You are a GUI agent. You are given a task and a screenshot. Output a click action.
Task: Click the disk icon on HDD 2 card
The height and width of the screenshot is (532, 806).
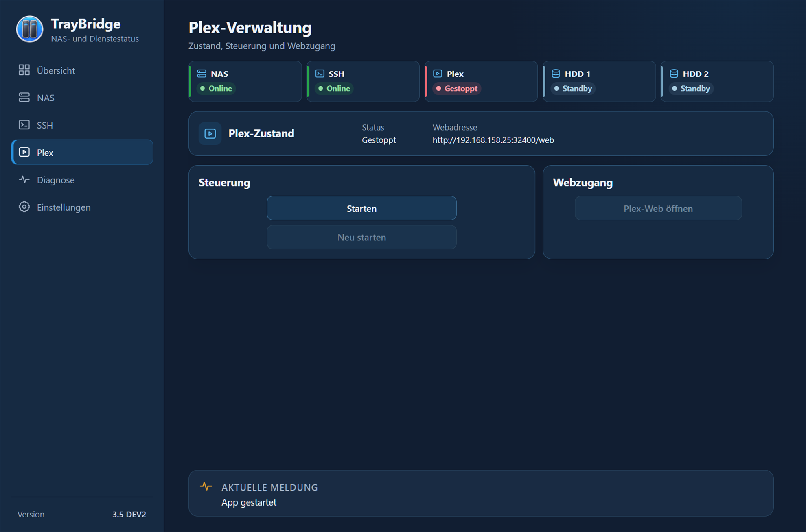[674, 74]
